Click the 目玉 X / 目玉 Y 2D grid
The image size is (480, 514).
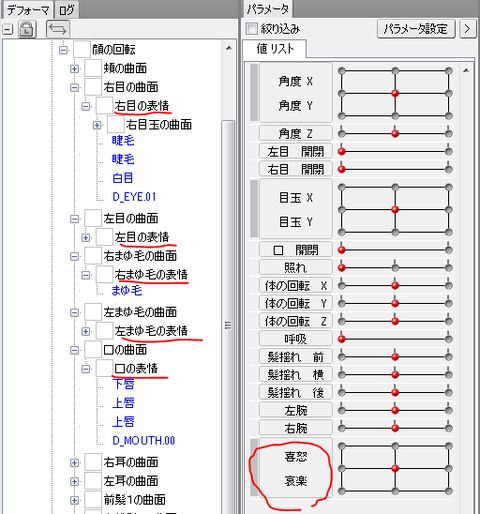395,210
